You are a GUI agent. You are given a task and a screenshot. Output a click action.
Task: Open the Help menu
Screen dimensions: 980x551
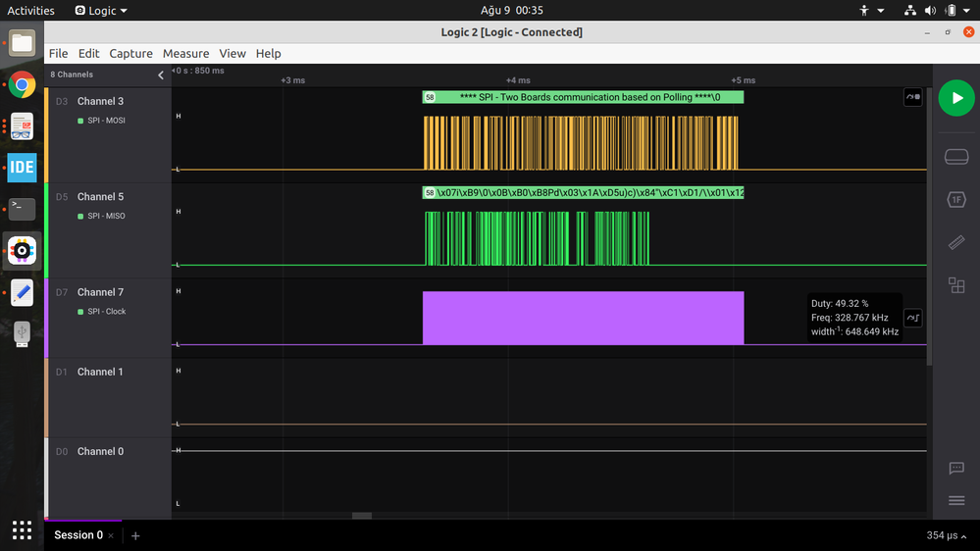pyautogui.click(x=268, y=54)
